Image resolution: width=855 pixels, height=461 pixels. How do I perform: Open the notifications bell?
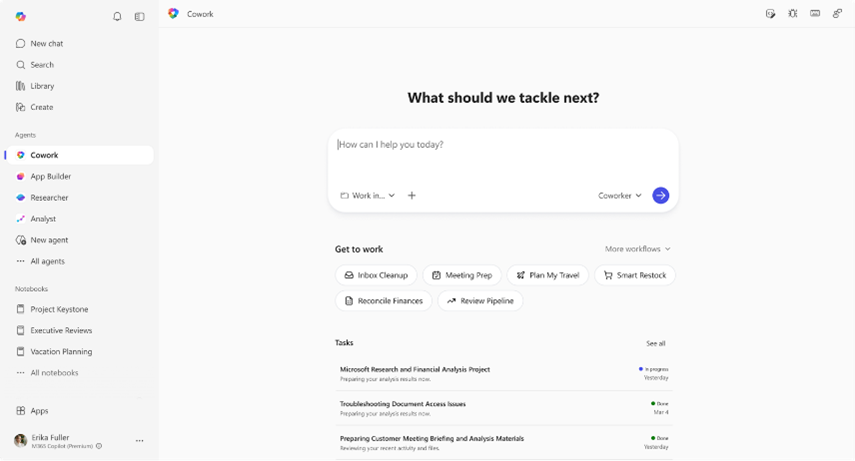(117, 17)
